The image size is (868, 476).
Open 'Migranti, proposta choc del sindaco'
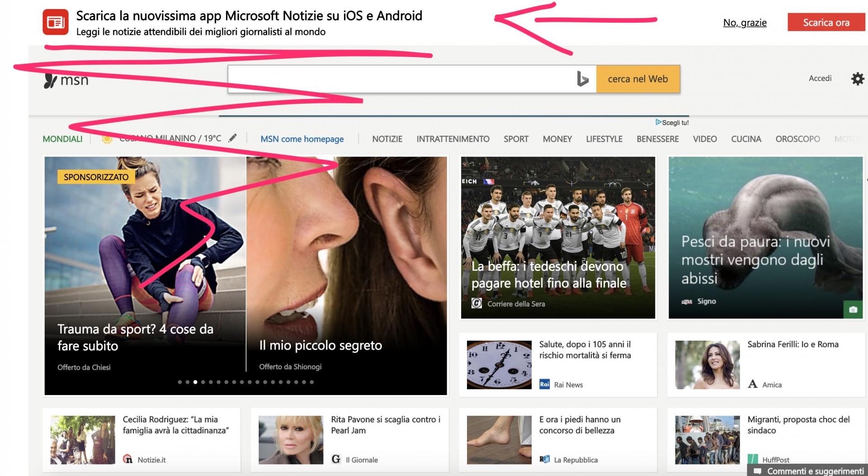(798, 425)
